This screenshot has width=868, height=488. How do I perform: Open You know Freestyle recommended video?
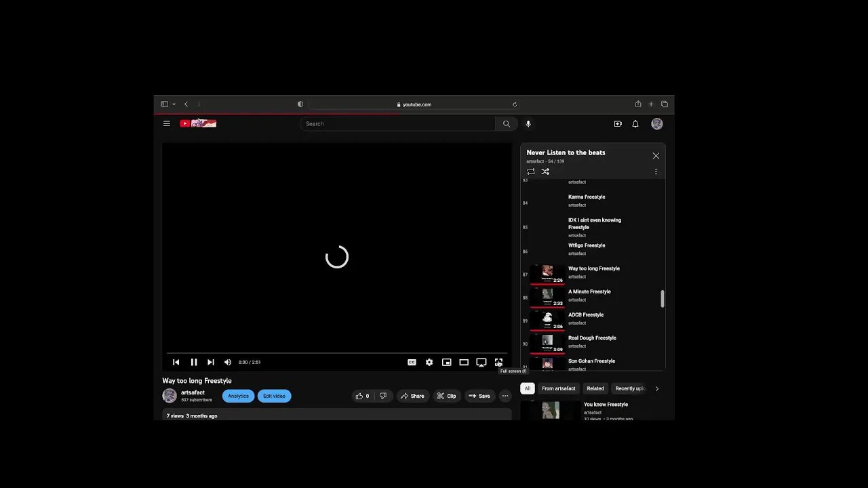pyautogui.click(x=606, y=405)
